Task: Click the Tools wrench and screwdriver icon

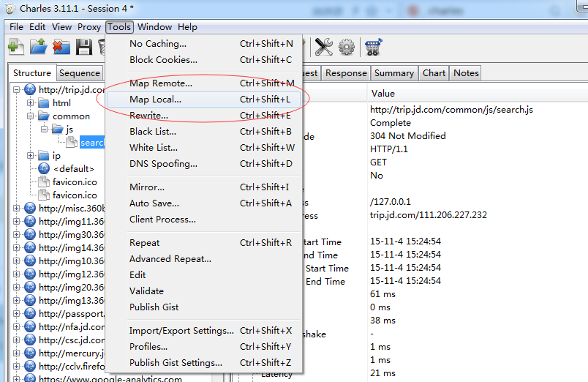Action: [x=324, y=47]
